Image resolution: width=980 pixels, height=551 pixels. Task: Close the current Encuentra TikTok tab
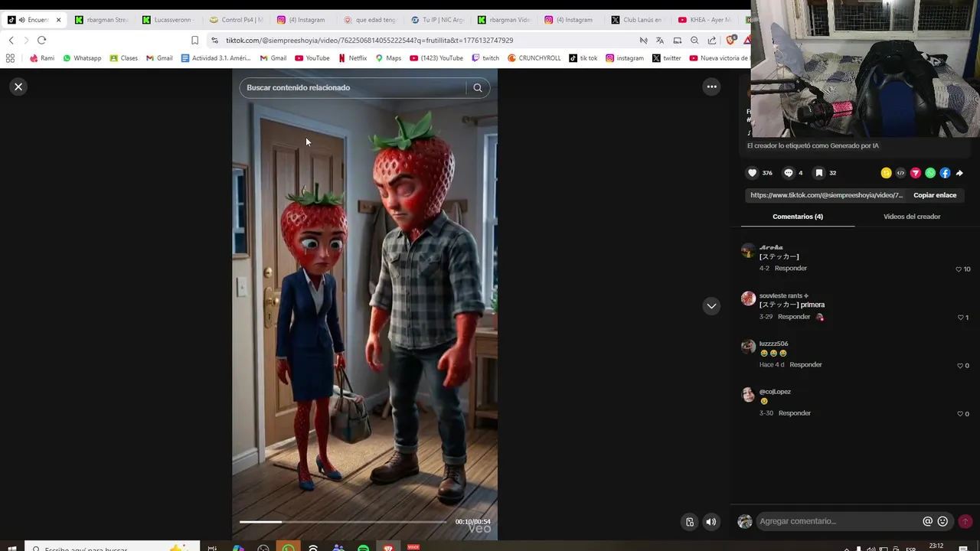click(x=58, y=20)
